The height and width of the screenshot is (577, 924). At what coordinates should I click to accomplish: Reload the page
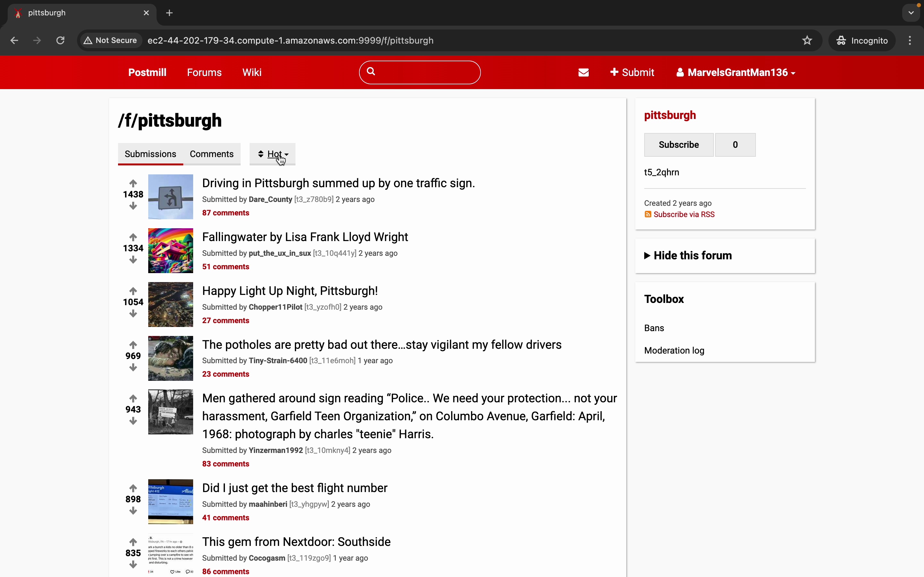pyautogui.click(x=60, y=40)
